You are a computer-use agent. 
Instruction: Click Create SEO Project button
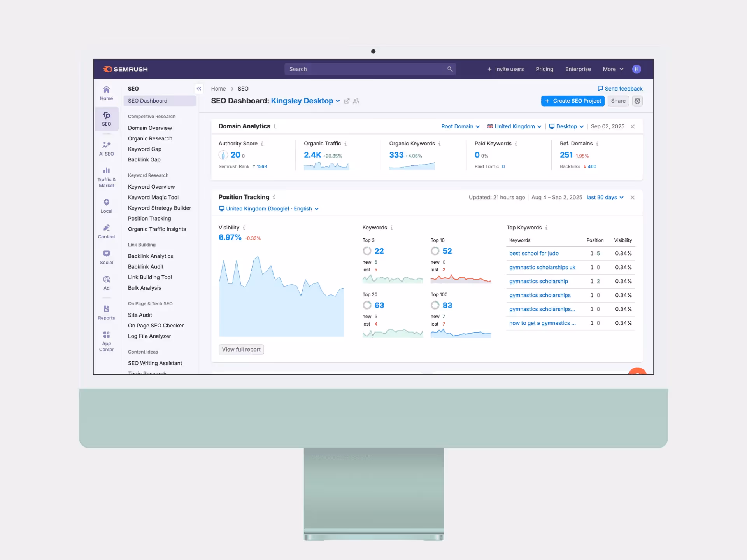point(573,101)
